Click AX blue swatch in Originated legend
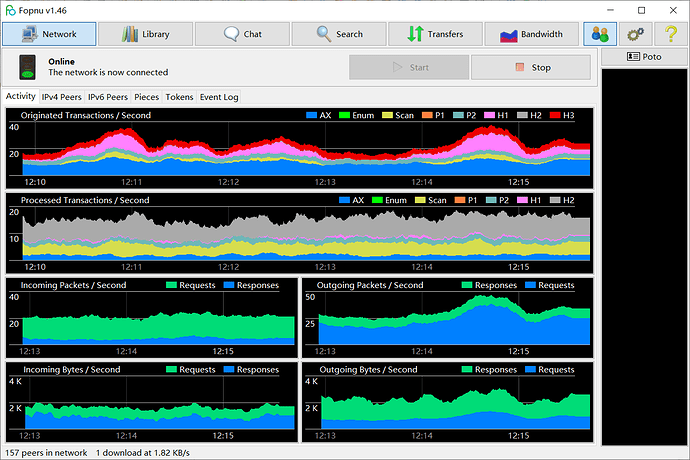 point(312,115)
